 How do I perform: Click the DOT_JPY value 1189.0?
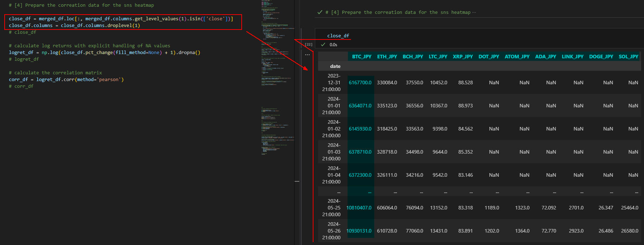click(492, 208)
